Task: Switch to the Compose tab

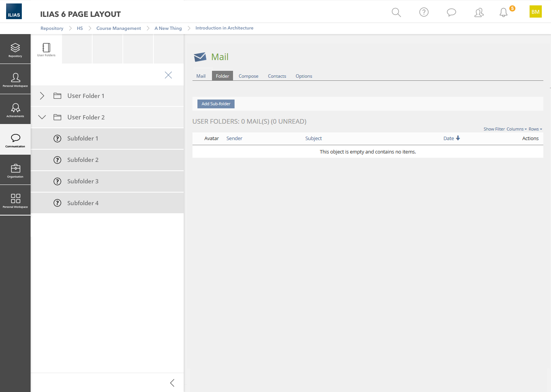Action: (248, 76)
